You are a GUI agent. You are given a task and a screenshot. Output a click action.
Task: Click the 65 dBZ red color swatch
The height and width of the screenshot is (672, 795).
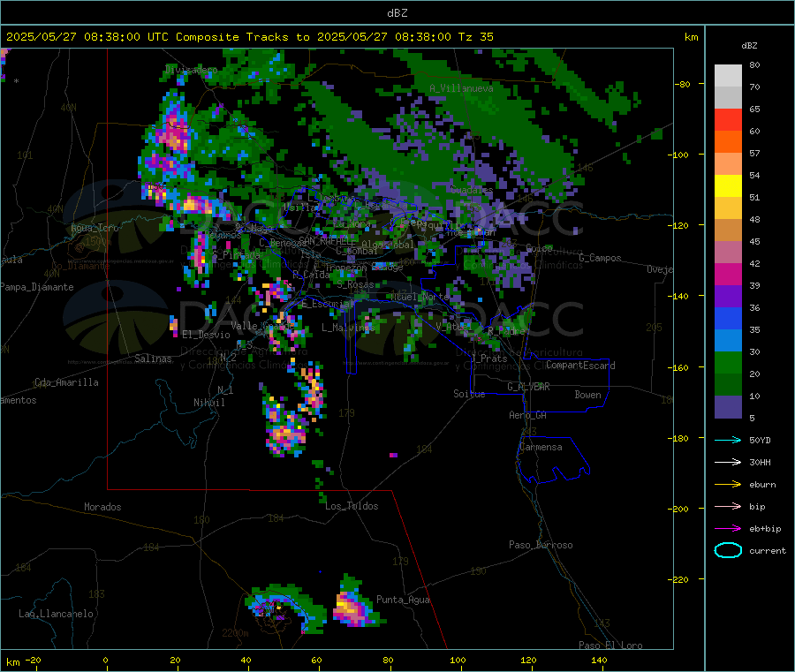[x=728, y=119]
